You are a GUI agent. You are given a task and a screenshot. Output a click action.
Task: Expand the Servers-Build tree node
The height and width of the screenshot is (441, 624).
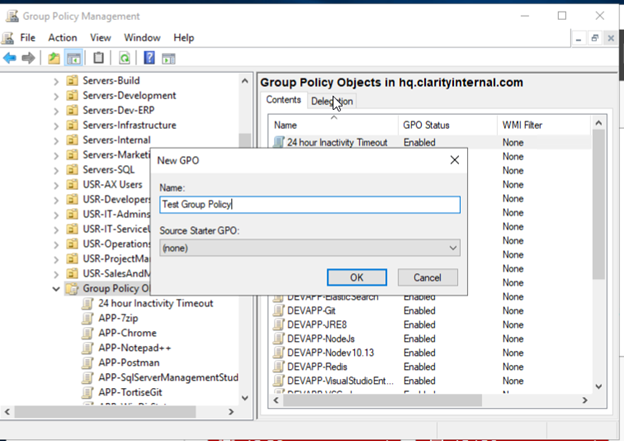click(56, 82)
